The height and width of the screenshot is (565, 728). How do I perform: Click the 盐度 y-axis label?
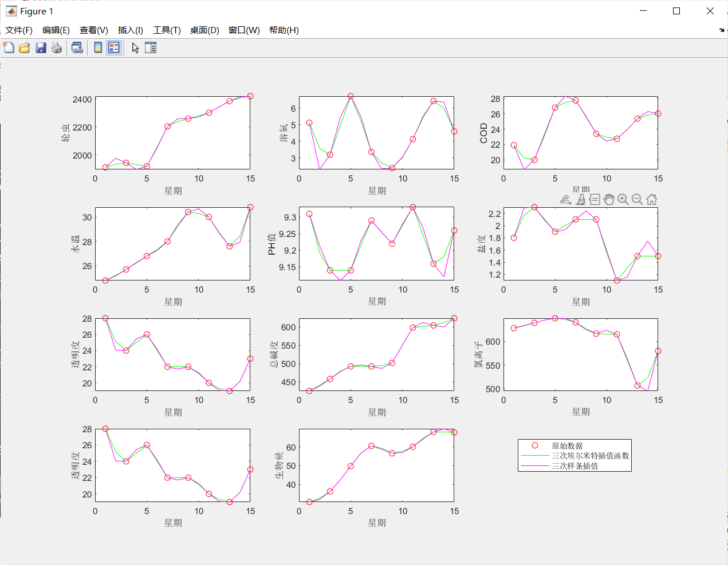(x=482, y=244)
